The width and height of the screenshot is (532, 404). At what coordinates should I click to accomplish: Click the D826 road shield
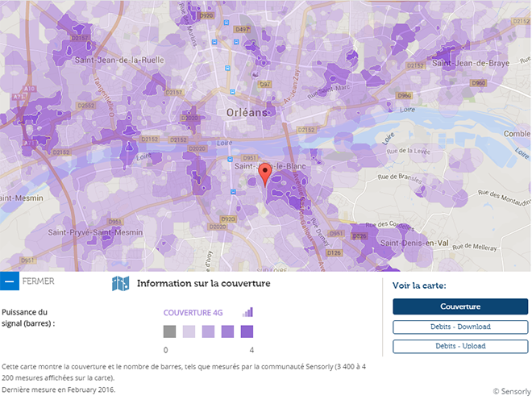coord(360,236)
